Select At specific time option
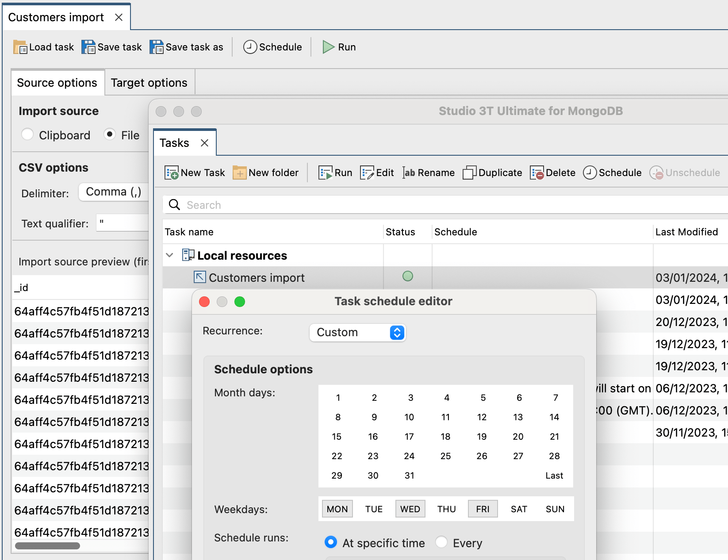 pos(331,542)
